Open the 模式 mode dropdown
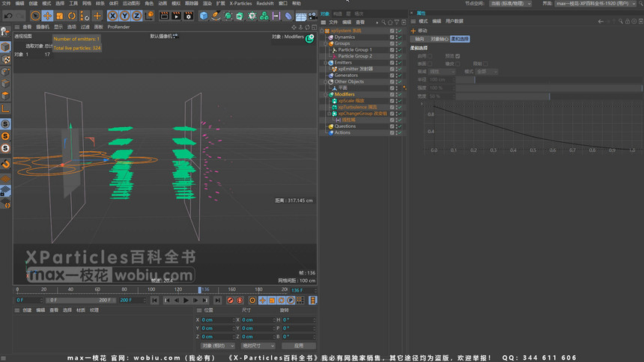644x362 pixels. [487, 72]
